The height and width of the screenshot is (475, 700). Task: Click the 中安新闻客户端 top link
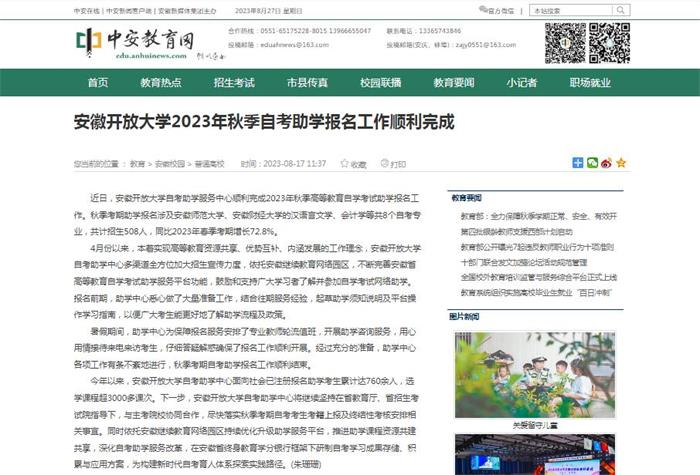click(129, 11)
